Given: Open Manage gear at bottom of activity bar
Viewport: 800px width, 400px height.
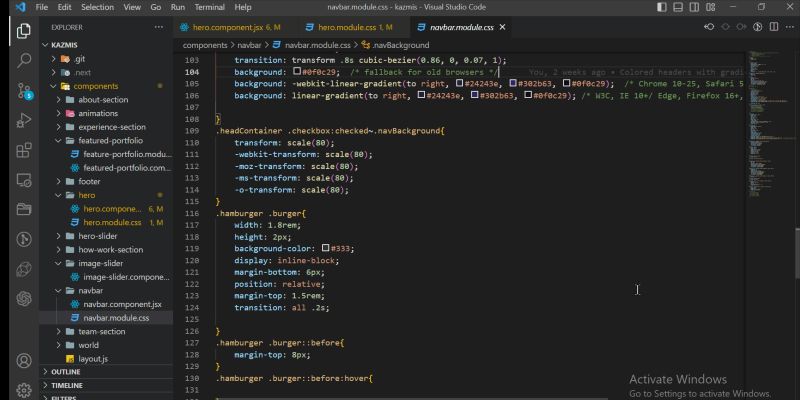Looking at the screenshot, I should click(x=23, y=390).
